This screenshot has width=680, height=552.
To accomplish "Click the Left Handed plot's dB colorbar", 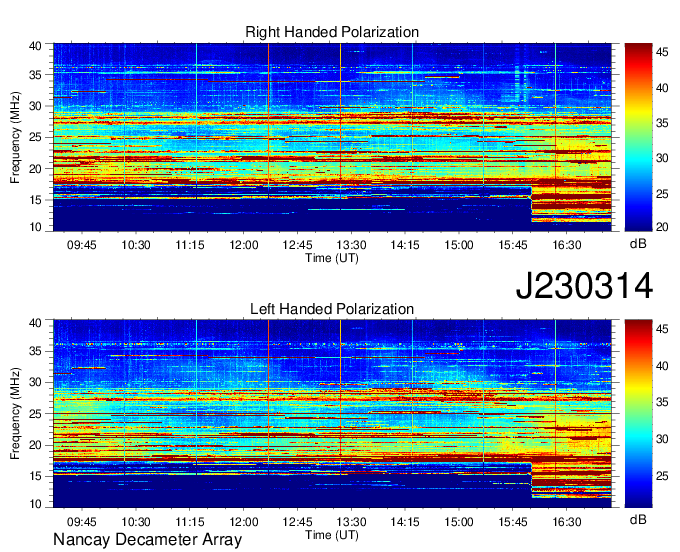I will (x=638, y=414).
